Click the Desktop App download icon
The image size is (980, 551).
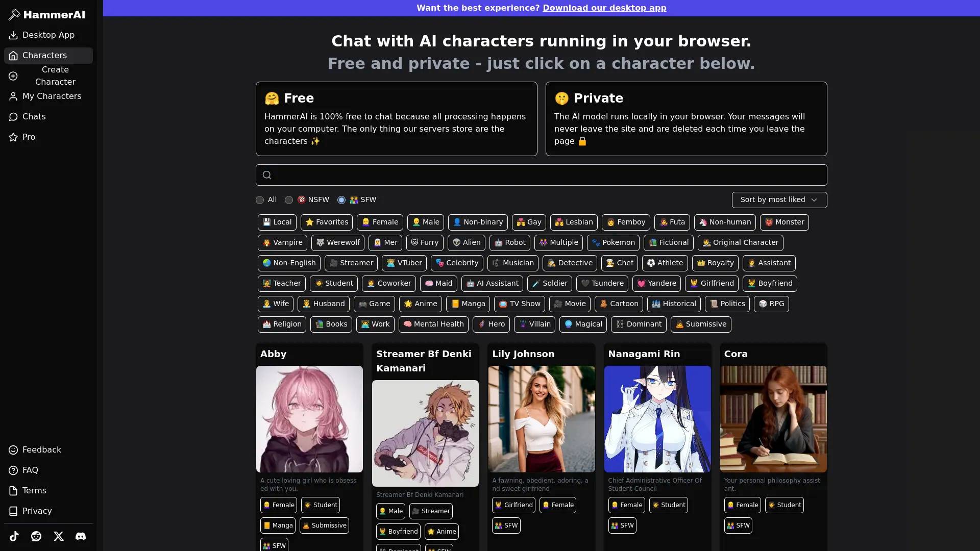[13, 35]
